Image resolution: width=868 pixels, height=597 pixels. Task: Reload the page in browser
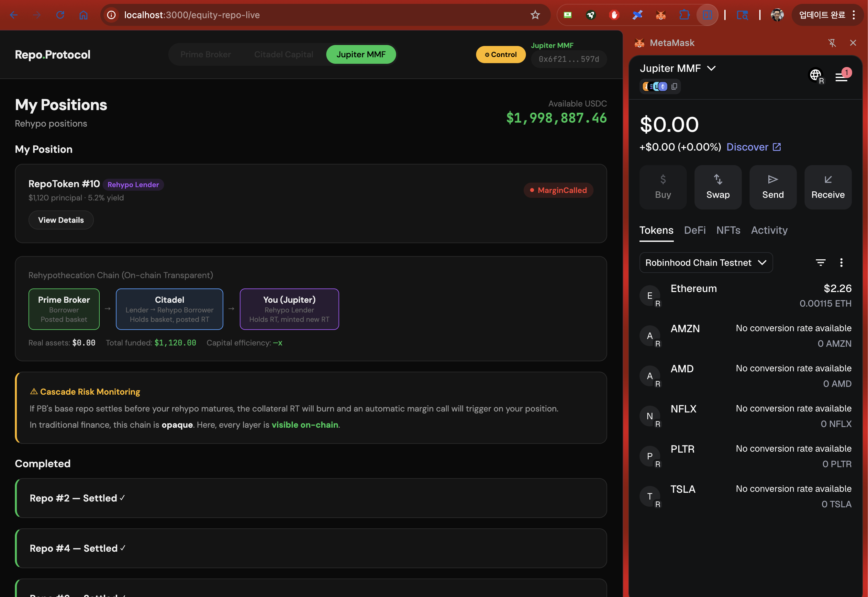(x=60, y=15)
